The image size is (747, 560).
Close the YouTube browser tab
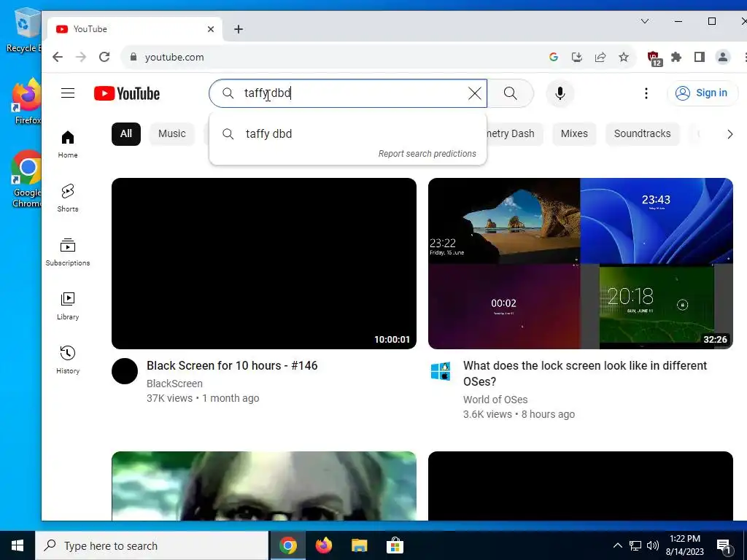click(211, 29)
